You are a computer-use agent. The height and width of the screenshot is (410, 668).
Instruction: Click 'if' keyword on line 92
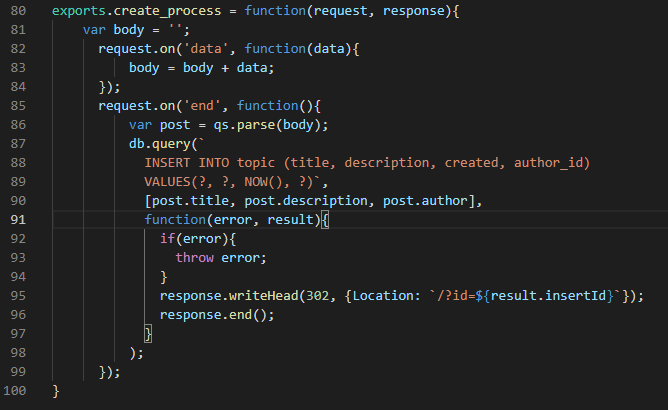[167, 239]
